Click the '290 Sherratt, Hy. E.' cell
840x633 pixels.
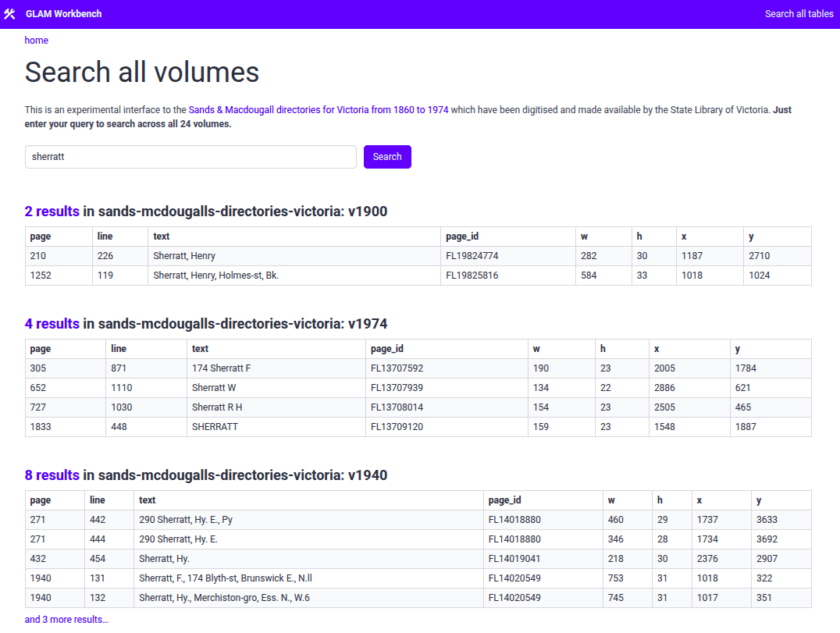pyautogui.click(x=308, y=539)
